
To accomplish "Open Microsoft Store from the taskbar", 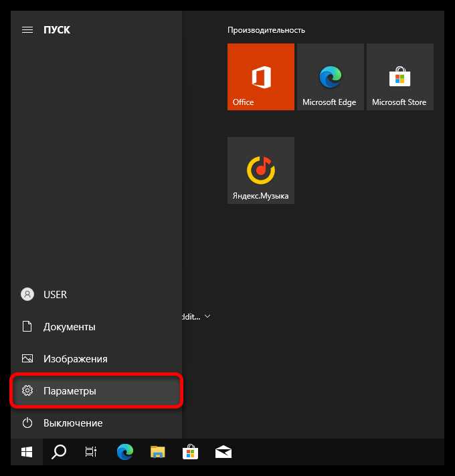I will coord(191,452).
